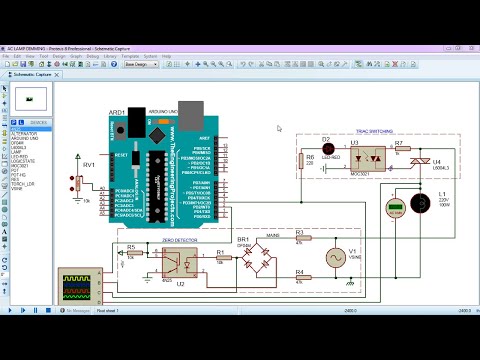Click the New Project toolbar icon

(x=7, y=64)
